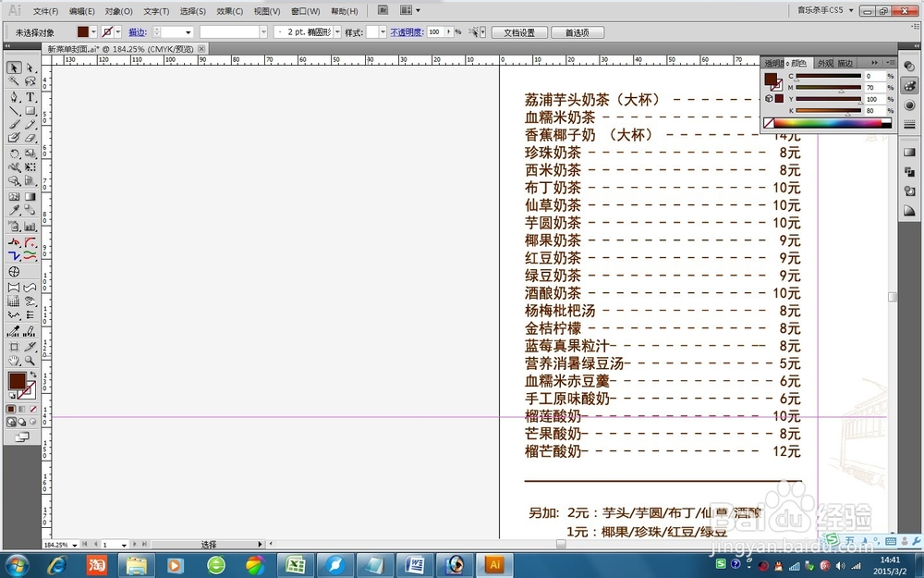Select the Direct Selection tool

(x=30, y=68)
